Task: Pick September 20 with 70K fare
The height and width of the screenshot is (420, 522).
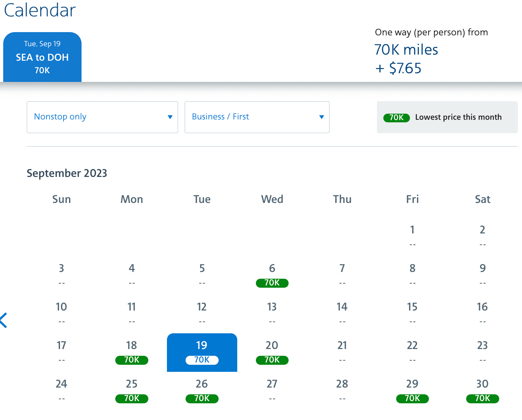Action: 272,352
